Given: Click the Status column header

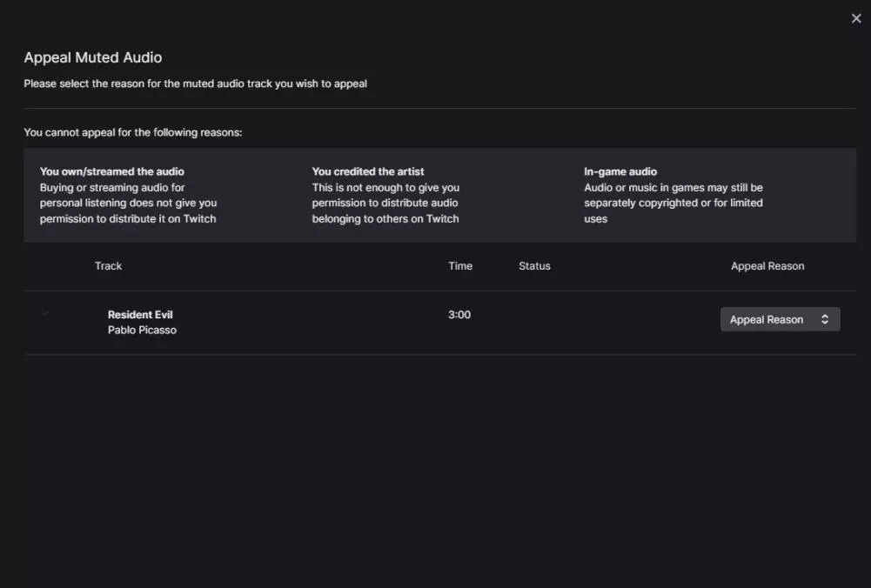Looking at the screenshot, I should pyautogui.click(x=534, y=265).
